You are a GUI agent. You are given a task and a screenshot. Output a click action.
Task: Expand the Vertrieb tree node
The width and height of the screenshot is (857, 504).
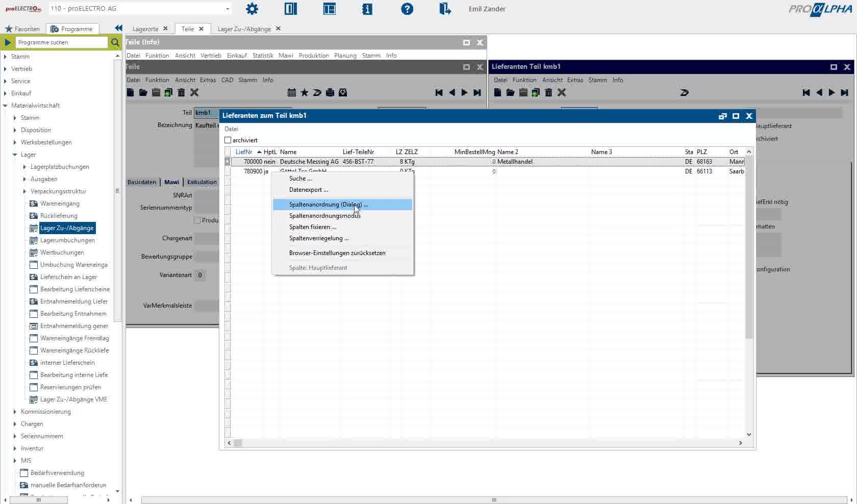6,69
